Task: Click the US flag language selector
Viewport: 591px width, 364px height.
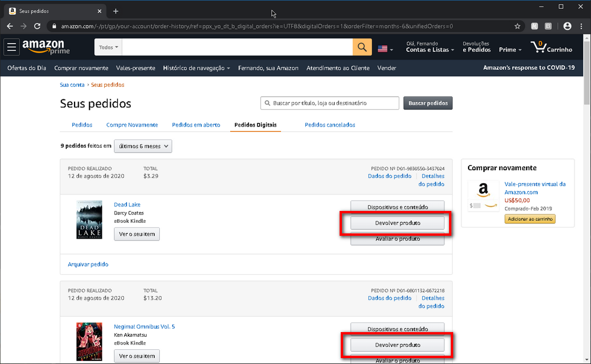Action: click(385, 48)
